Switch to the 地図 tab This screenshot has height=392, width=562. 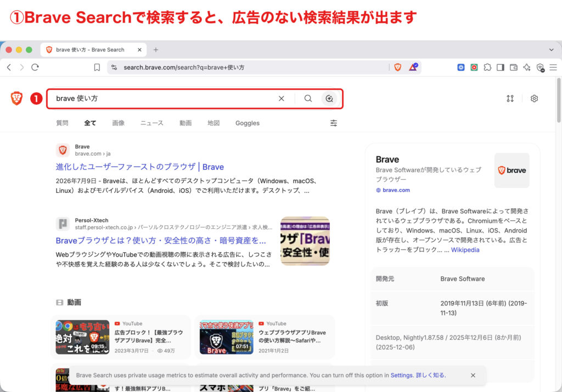tap(213, 123)
